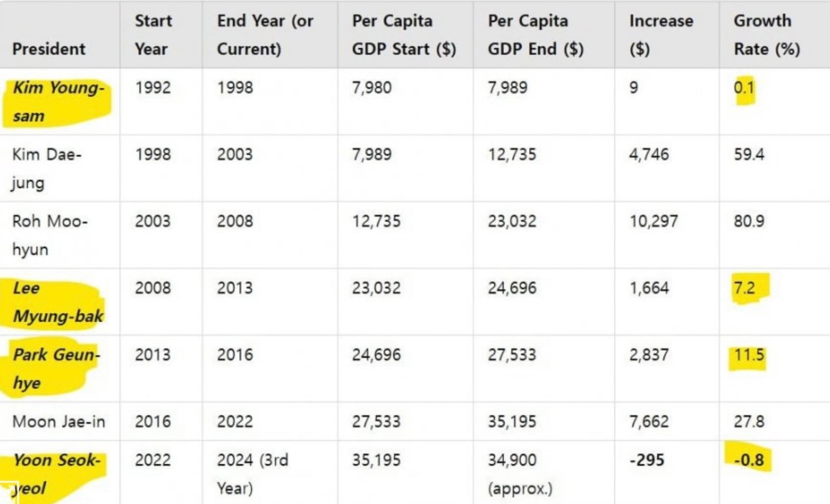Click the 34,900 (approx.) GDP end cell
Viewport: 830px width, 504px height.
click(520, 474)
